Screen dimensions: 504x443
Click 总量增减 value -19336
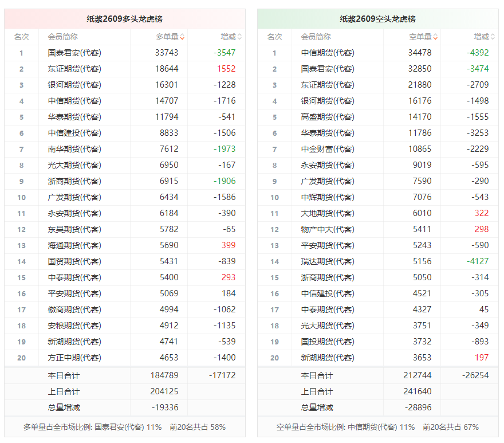165,407
